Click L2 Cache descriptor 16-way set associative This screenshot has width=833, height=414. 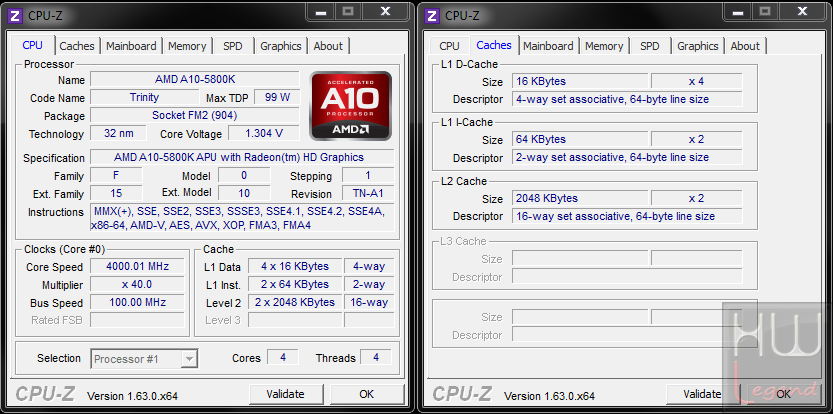(x=627, y=216)
